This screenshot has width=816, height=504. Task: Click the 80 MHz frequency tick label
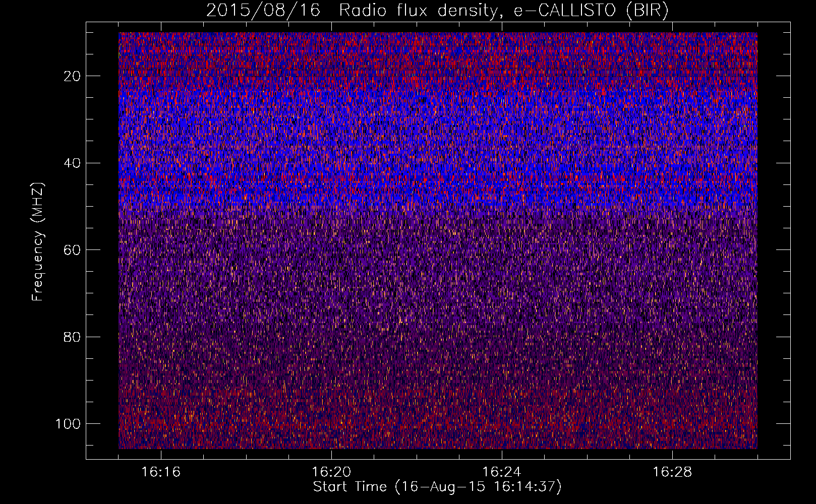tap(73, 337)
